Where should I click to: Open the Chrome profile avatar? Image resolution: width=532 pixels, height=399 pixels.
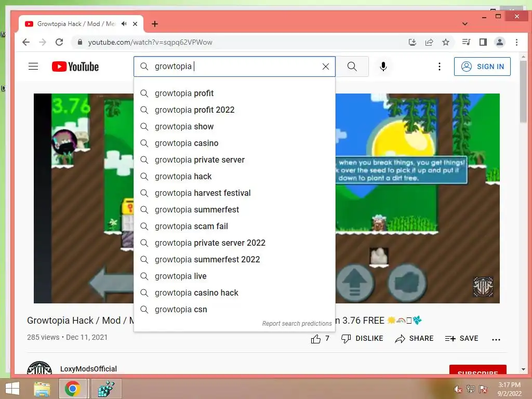500,42
